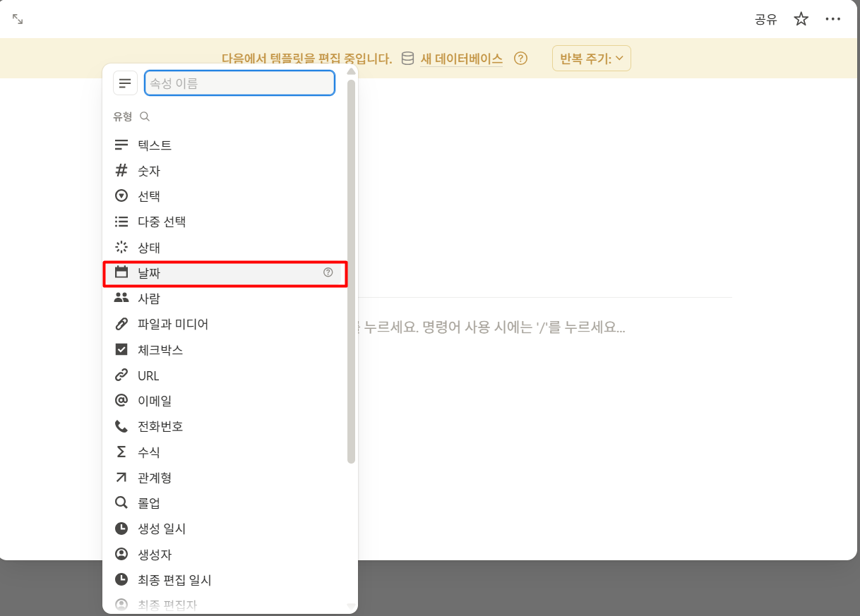
Task: Open the 새 데이터베이스 link
Action: click(461, 59)
